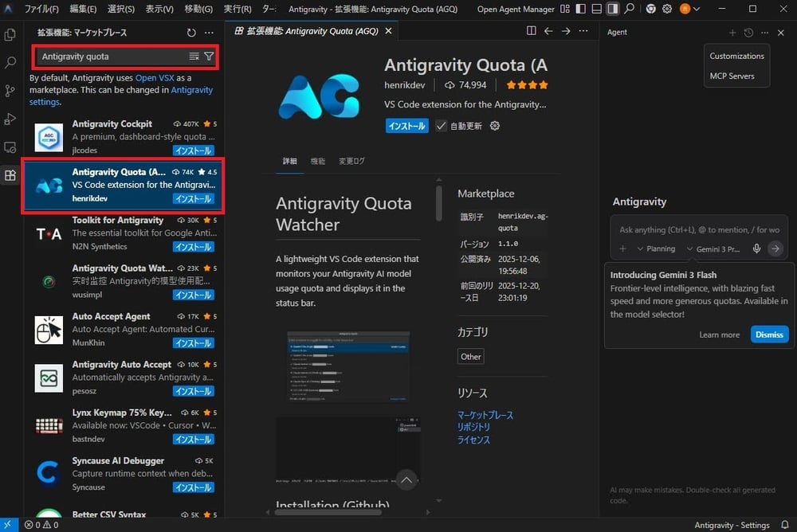Uncheck the 自動更新 auto update checkbox
This screenshot has height=532, width=797.
pos(441,126)
